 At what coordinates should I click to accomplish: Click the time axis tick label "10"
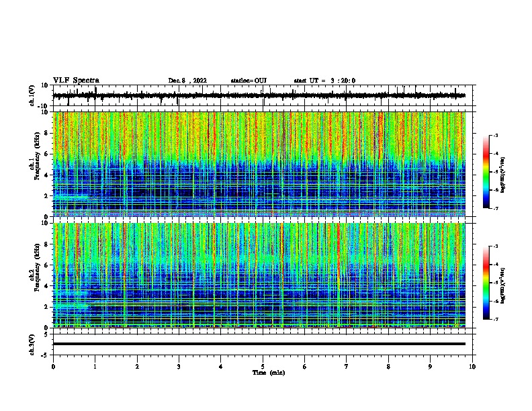tap(472, 367)
